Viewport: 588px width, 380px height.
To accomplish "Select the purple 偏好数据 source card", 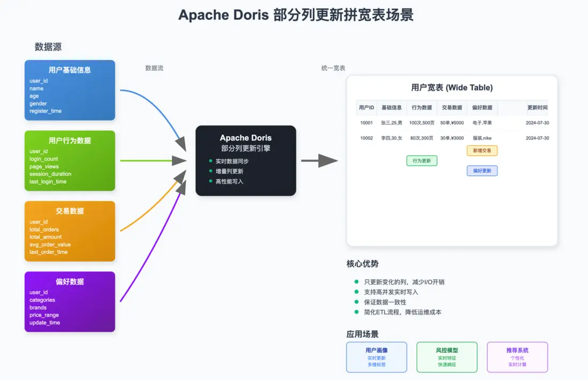I will [x=70, y=302].
